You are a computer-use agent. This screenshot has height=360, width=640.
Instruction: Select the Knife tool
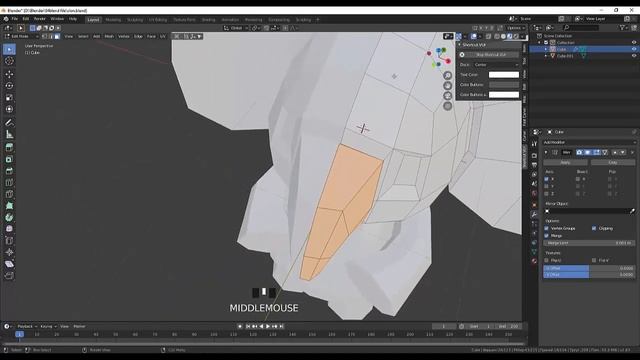9,194
